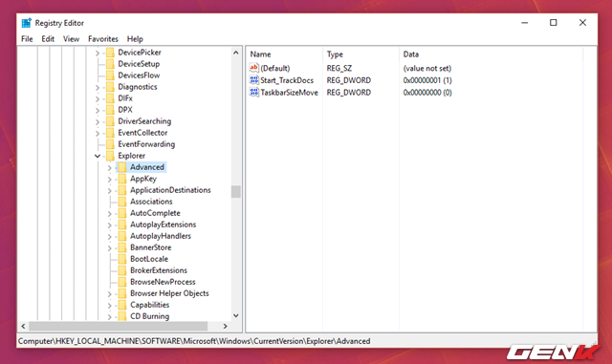Expand the AutoComplete key

[110, 214]
